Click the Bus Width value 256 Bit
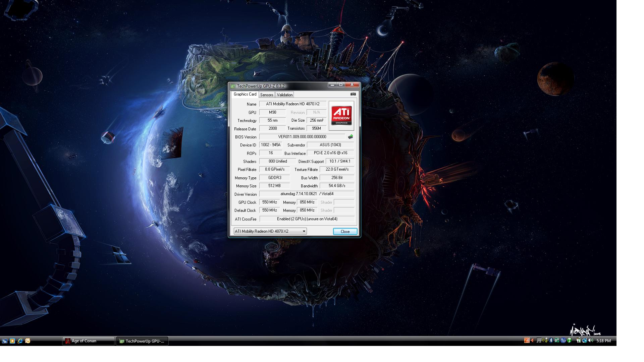Image resolution: width=644 pixels, height=362 pixels. pyautogui.click(x=337, y=178)
